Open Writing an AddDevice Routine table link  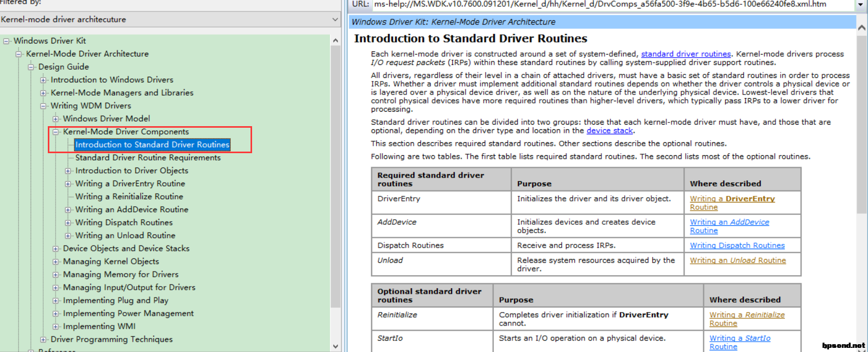click(x=729, y=226)
